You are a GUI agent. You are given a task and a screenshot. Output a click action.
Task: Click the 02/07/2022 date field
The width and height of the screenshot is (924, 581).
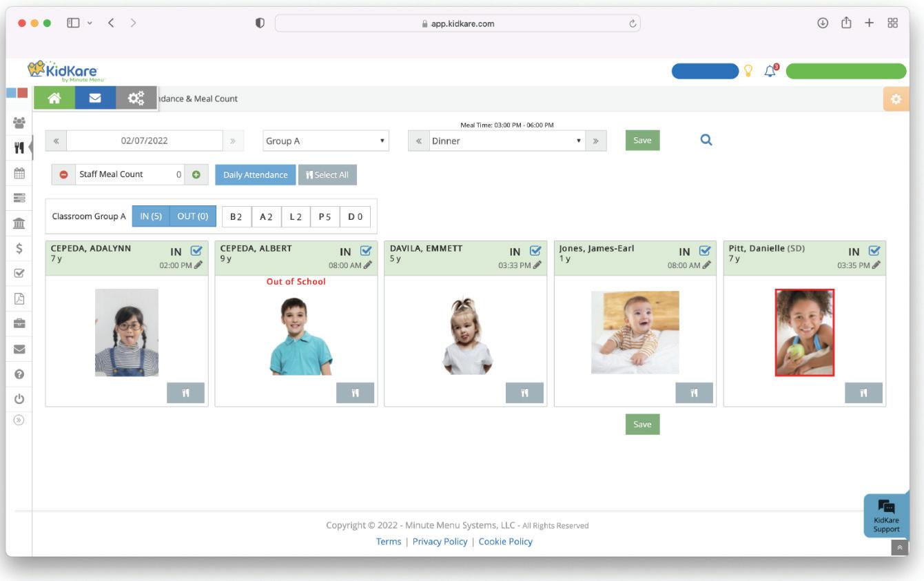point(145,141)
